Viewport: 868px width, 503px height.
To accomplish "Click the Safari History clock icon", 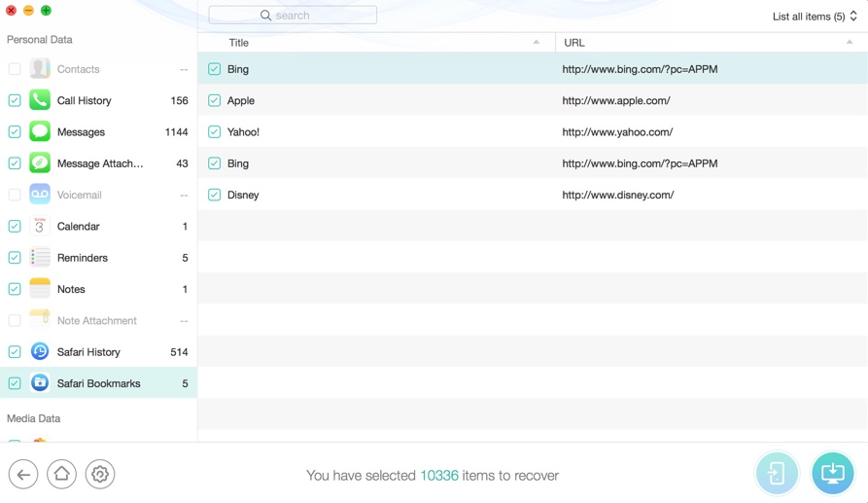I will tap(40, 352).
